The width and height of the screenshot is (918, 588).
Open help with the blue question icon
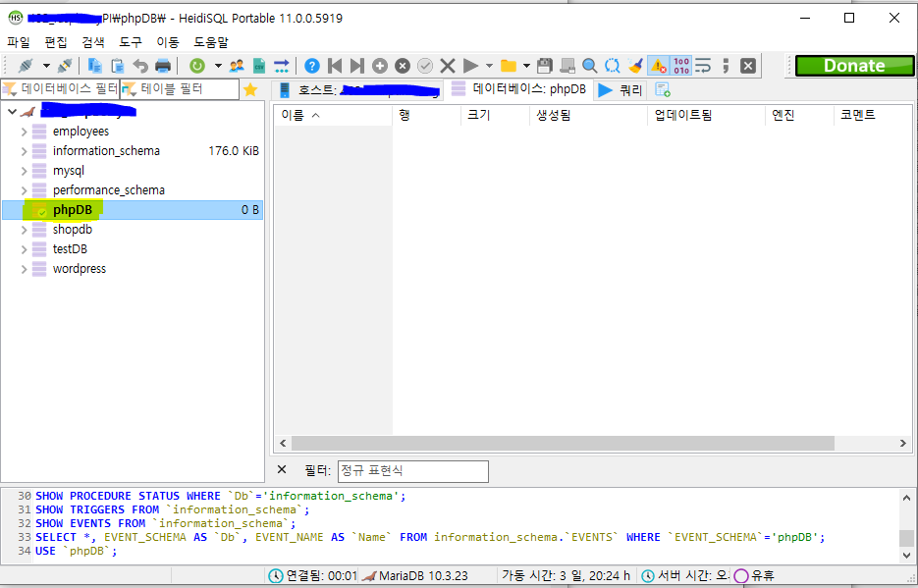click(x=312, y=66)
